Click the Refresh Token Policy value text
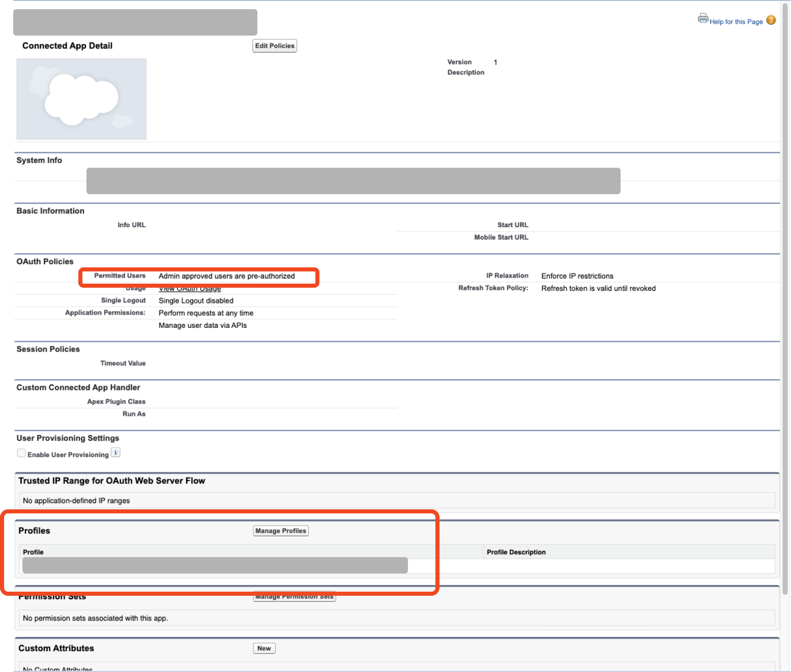Image resolution: width=791 pixels, height=672 pixels. (599, 288)
